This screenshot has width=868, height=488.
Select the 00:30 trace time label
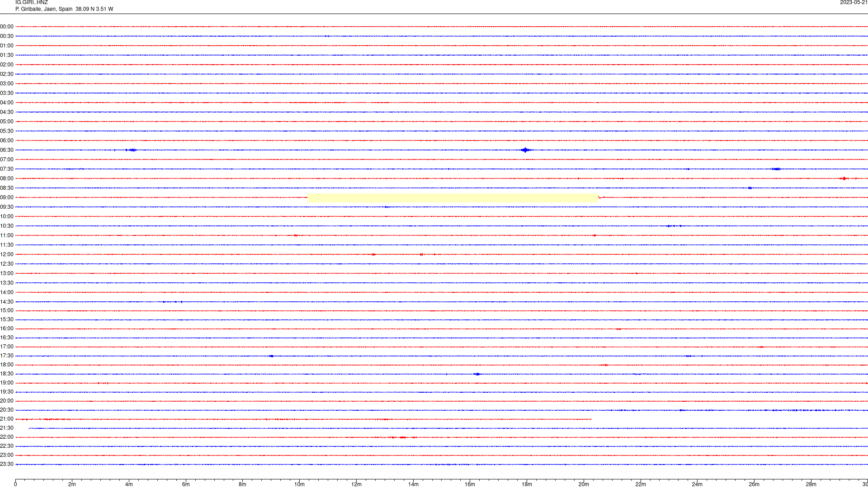click(7, 36)
